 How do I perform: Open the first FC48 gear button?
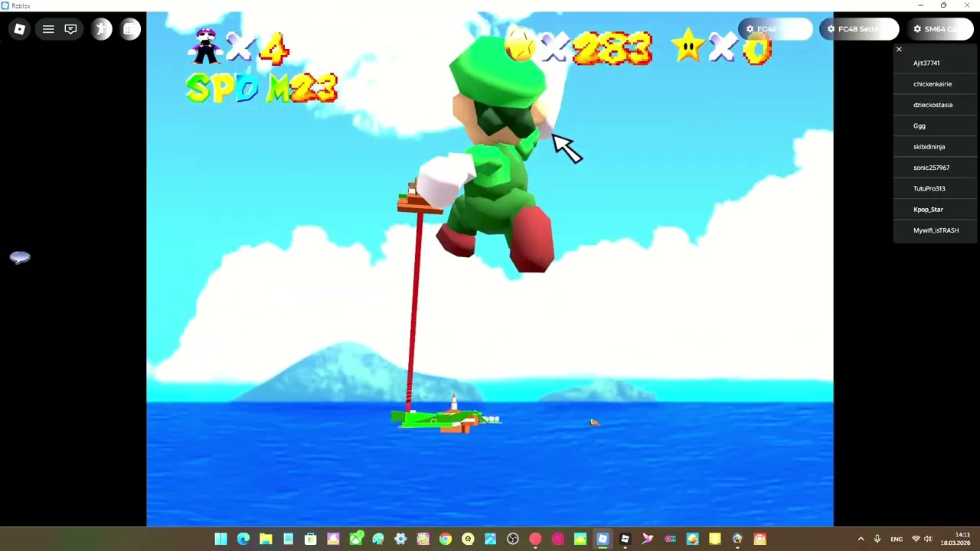(x=775, y=29)
